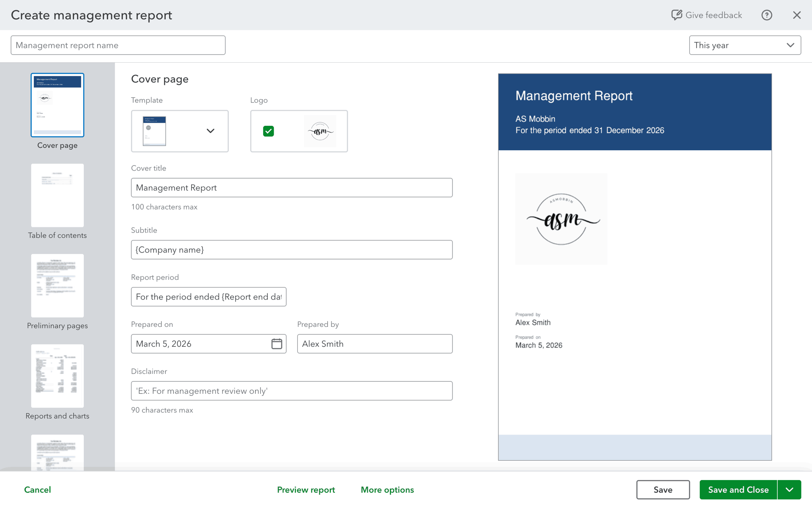Viewport: 812px width, 508px height.
Task: Click the Cancel link
Action: click(x=38, y=490)
